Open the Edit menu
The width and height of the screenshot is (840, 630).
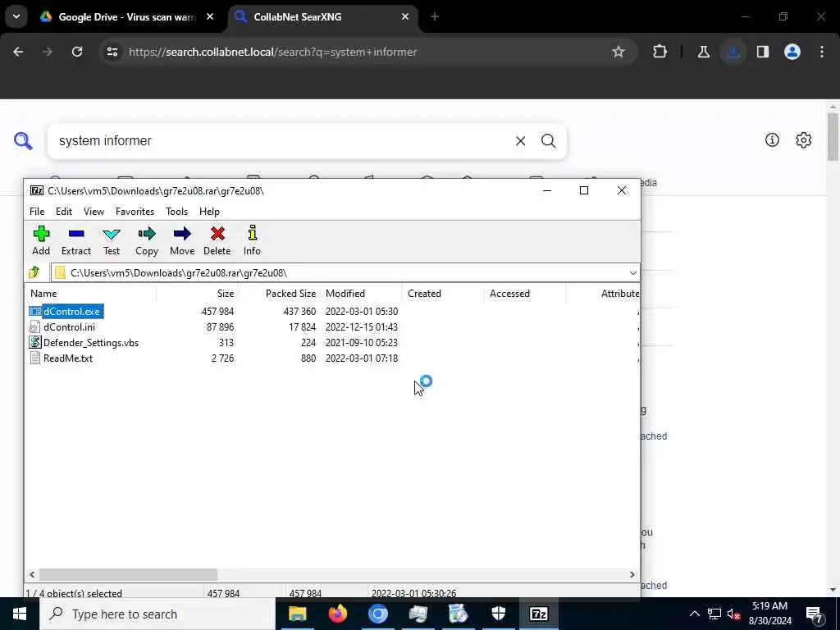click(x=64, y=212)
